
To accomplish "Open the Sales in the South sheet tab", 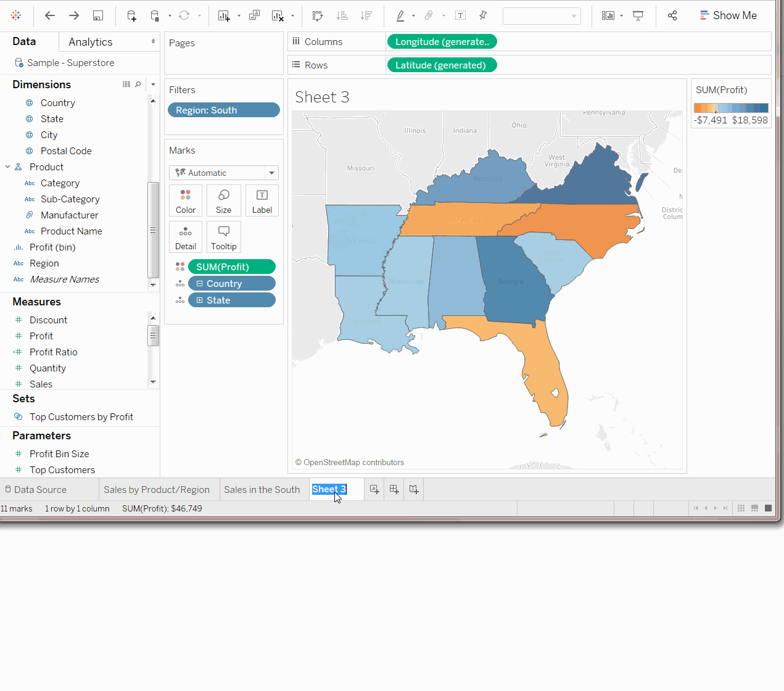I will (x=262, y=489).
